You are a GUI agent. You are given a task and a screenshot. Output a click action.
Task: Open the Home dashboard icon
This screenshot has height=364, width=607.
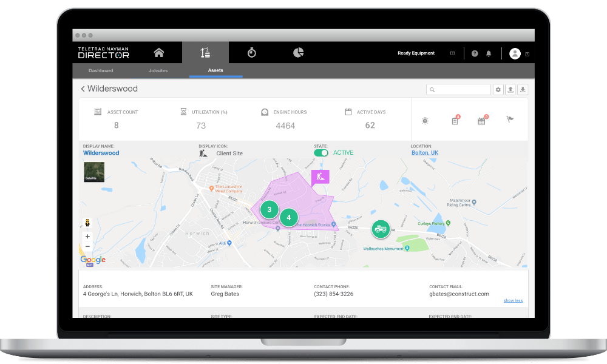pos(159,53)
